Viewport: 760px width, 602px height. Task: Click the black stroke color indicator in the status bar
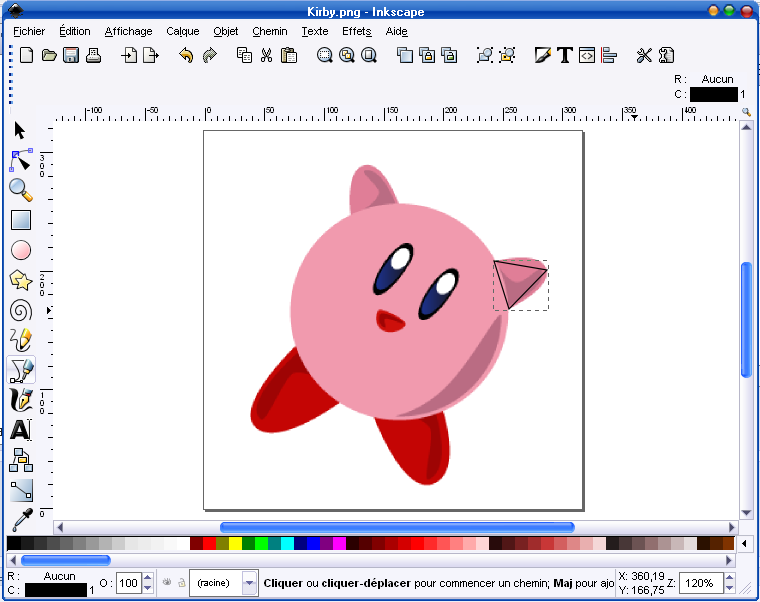pos(56,590)
